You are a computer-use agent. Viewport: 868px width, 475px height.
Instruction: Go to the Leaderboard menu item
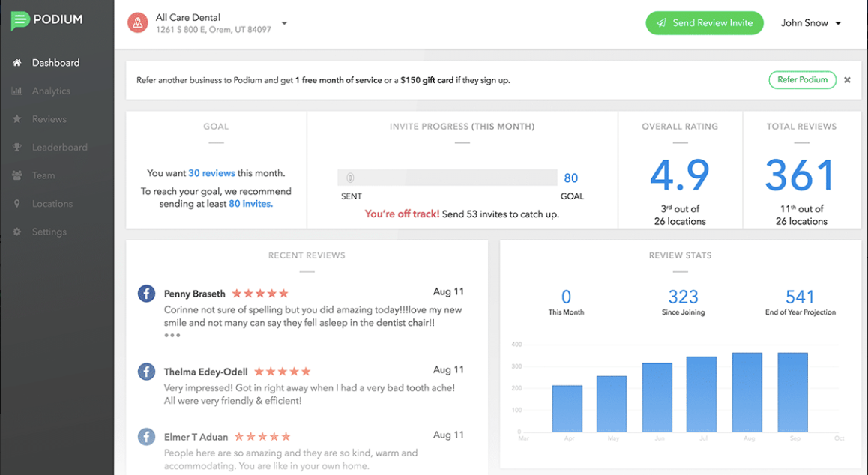[60, 148]
